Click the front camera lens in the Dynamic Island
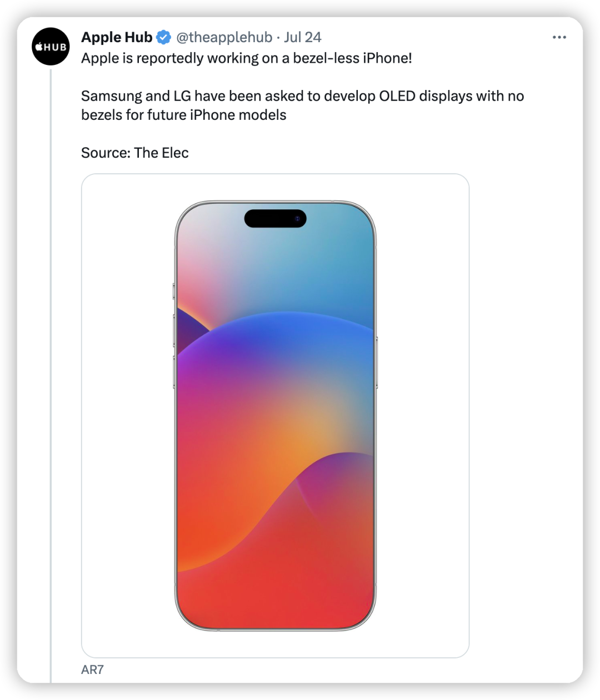The height and width of the screenshot is (700, 600). (297, 219)
